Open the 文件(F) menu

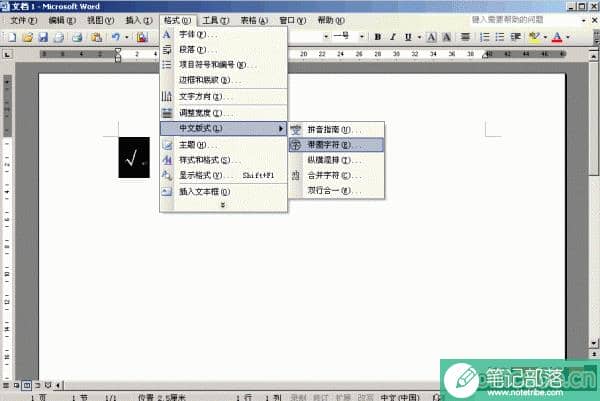[23, 20]
